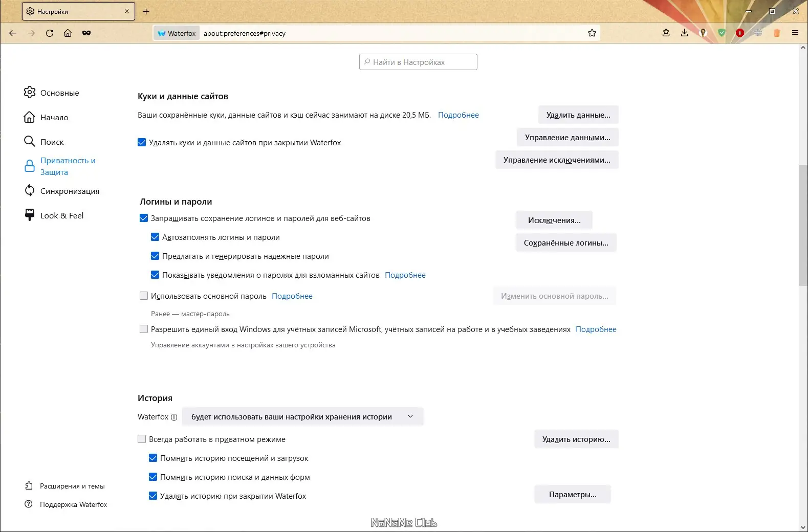
Task: Open "Сохранённые логины..." button
Action: point(566,243)
